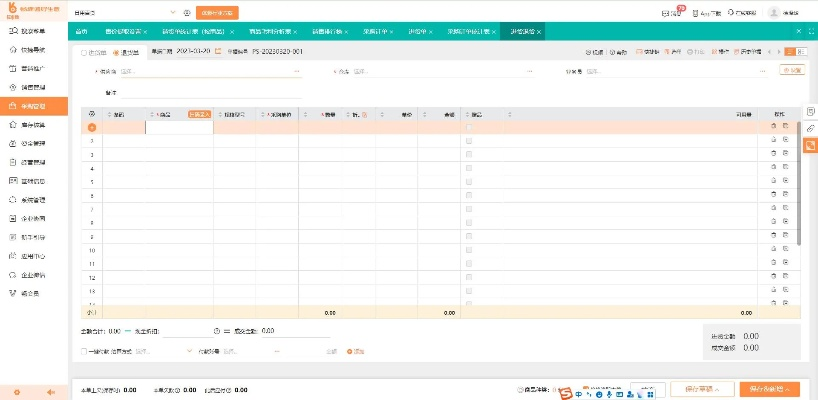Viewport: 818px width, 400px height.
Task: Go to previous document with left arrow
Action: click(x=769, y=52)
